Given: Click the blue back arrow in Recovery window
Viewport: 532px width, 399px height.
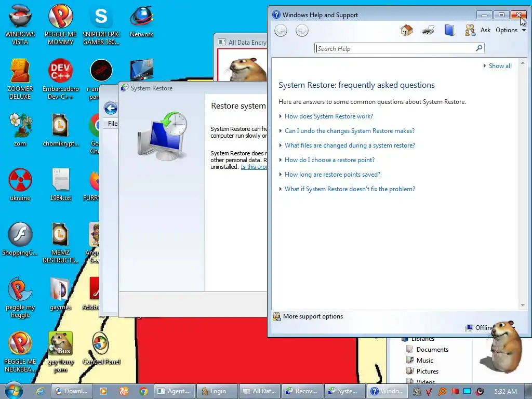Looking at the screenshot, I should (111, 108).
